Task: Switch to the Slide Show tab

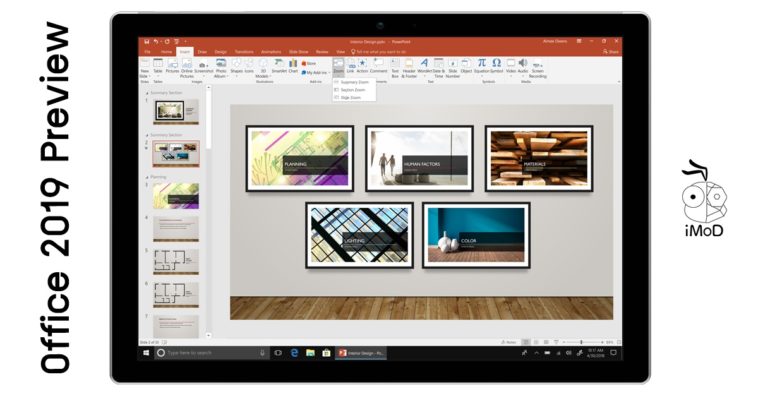Action: (299, 52)
